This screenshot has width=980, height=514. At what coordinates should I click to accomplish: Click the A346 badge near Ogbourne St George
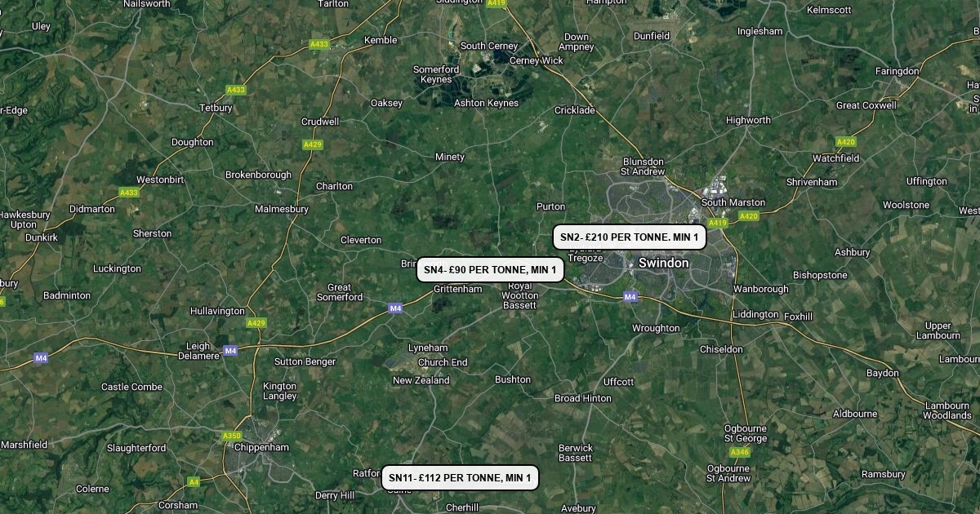tap(740, 452)
